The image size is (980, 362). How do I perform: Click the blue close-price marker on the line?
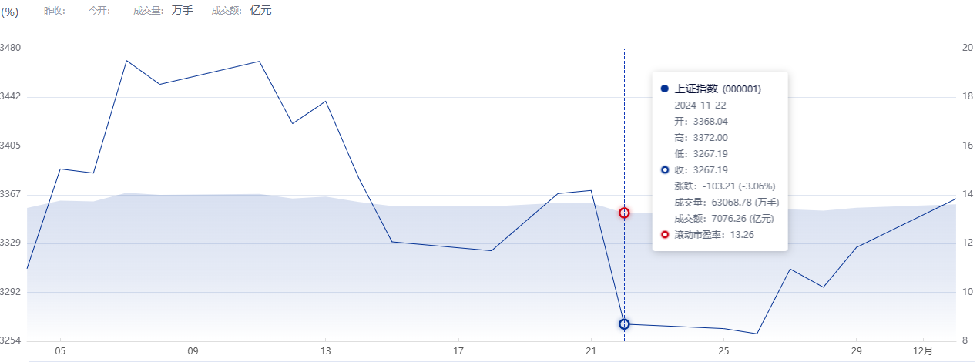pyautogui.click(x=624, y=324)
